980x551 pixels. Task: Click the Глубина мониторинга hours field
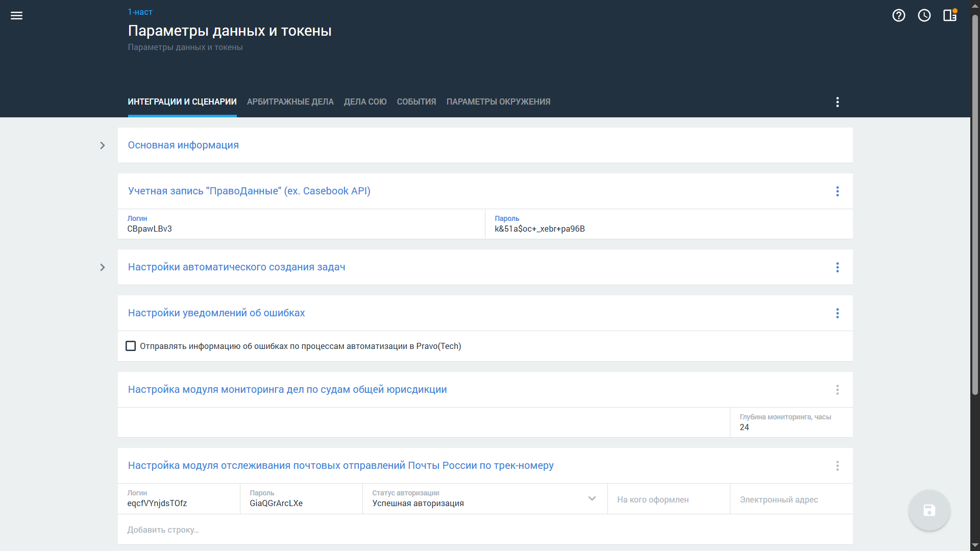791,422
